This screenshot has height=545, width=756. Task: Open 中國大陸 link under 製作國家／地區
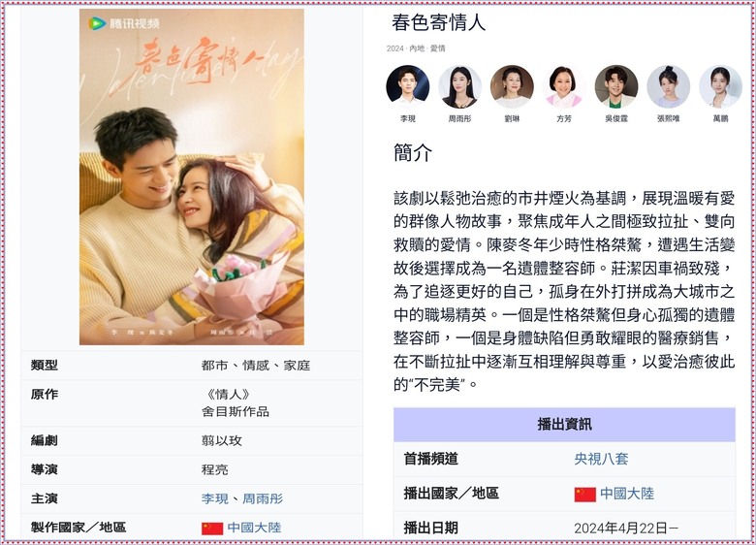(x=254, y=528)
